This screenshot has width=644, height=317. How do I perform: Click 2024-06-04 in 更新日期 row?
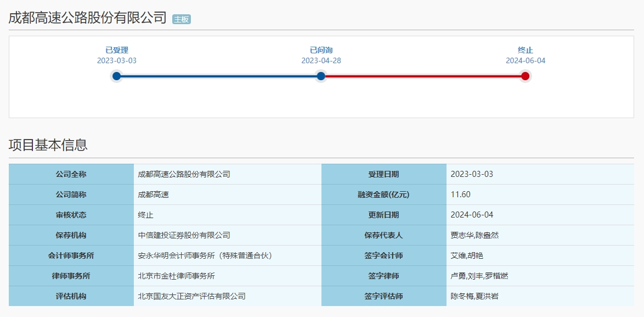(472, 215)
